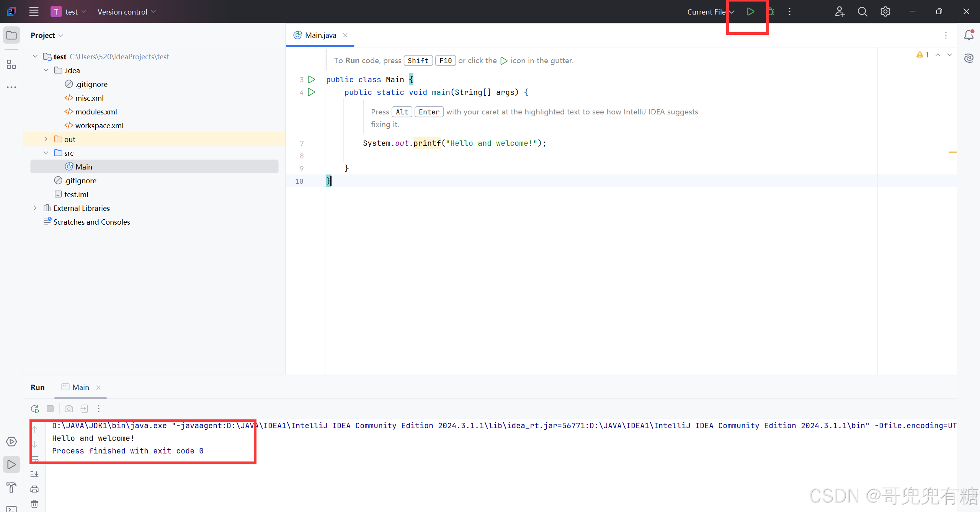Click the warning count indicator in editor
Image resolution: width=980 pixels, height=512 pixels.
pyautogui.click(x=923, y=55)
